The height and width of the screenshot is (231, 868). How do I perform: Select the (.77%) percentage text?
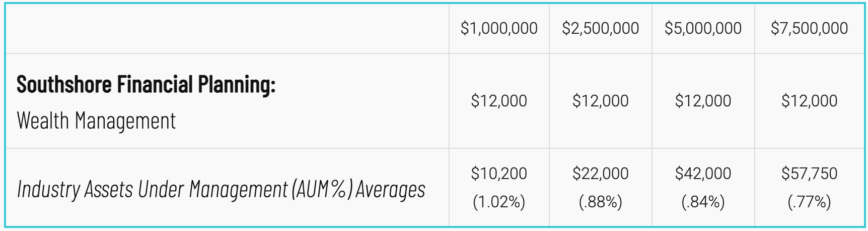click(x=809, y=202)
